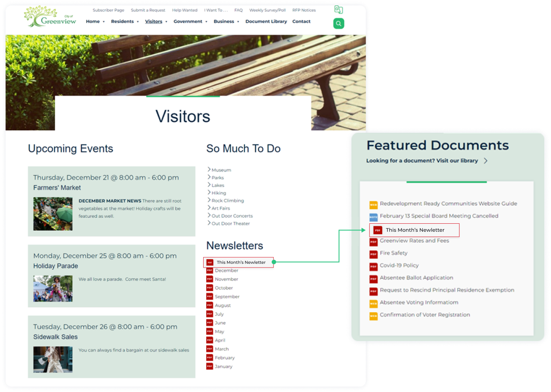Open the Document Library menu item
The image size is (551, 392).
266,21
